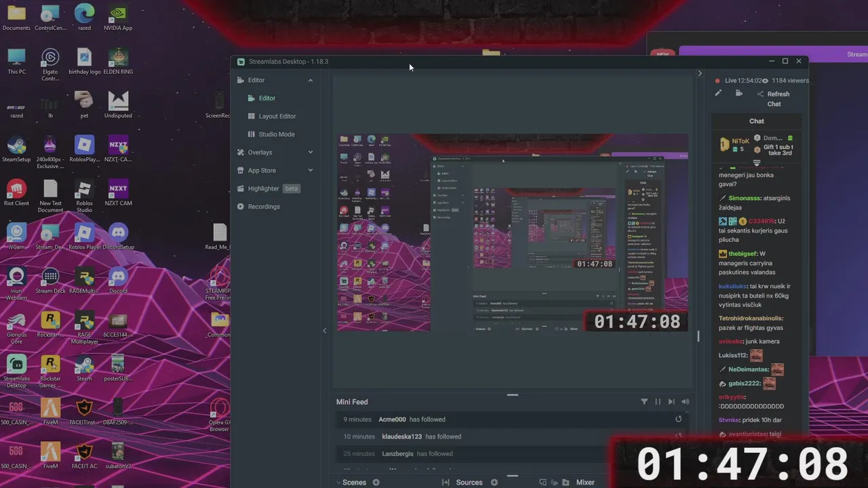Image resolution: width=868 pixels, height=488 pixels.
Task: Open the Streamlabs Desktop shortcut icon
Action: [x=16, y=371]
